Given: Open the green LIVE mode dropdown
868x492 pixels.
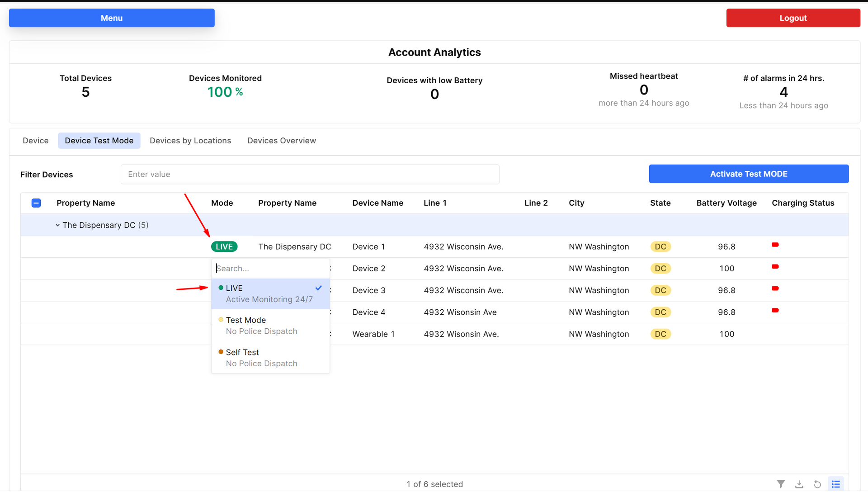Looking at the screenshot, I should pos(224,247).
